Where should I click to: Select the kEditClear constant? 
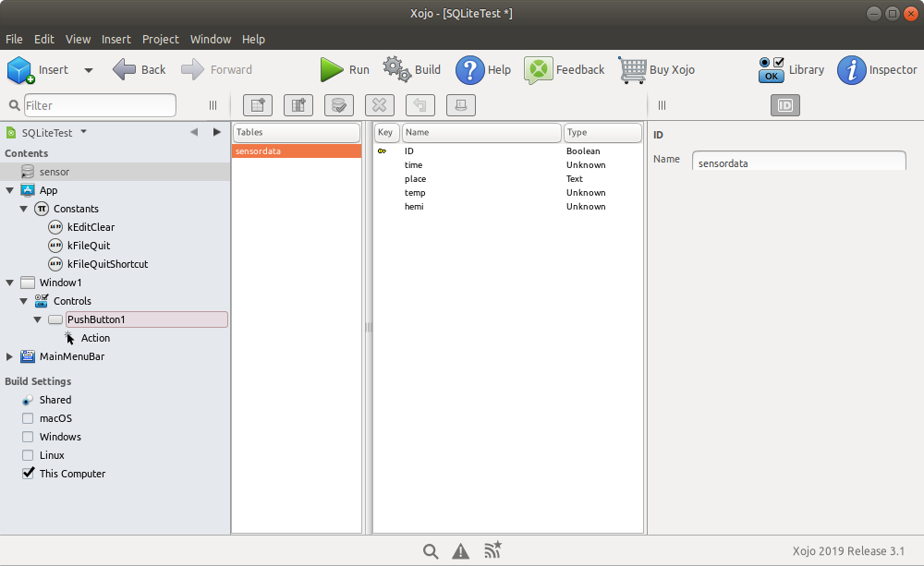click(91, 227)
